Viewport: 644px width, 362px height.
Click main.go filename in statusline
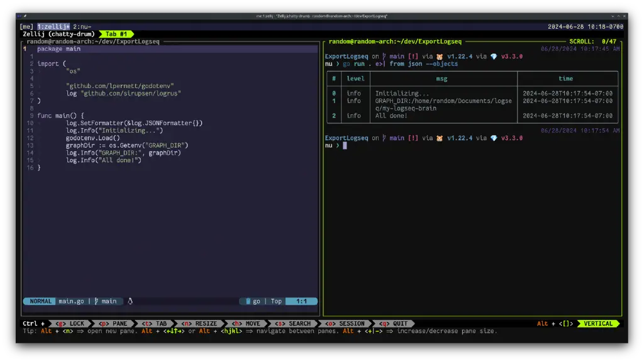coord(71,301)
